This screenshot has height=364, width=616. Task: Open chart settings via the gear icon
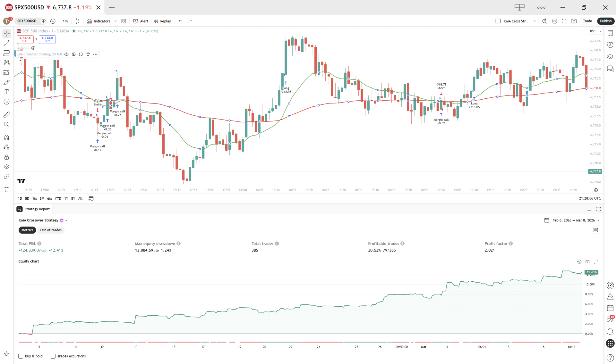(x=554, y=21)
